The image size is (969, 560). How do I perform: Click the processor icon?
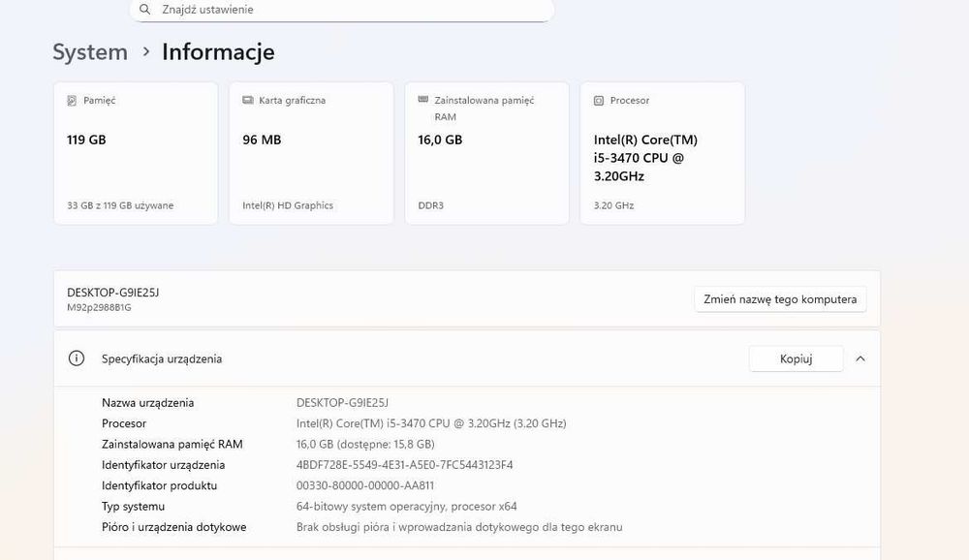[x=599, y=101]
